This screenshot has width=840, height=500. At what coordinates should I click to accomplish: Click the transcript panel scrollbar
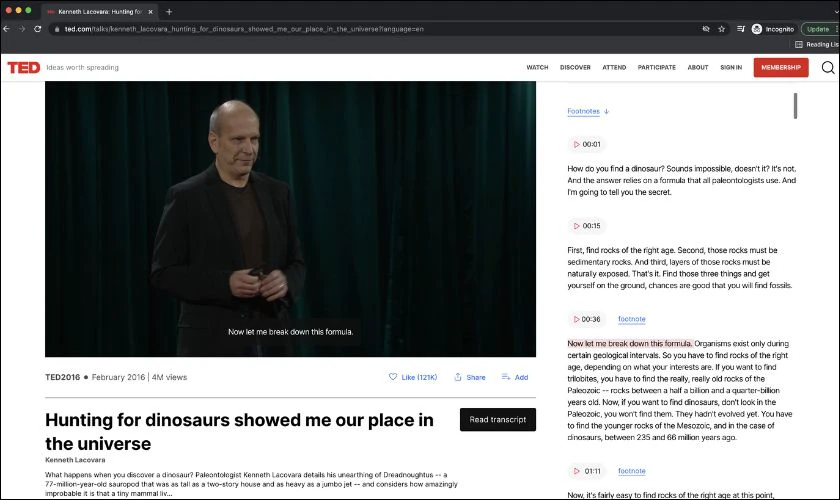[796, 106]
